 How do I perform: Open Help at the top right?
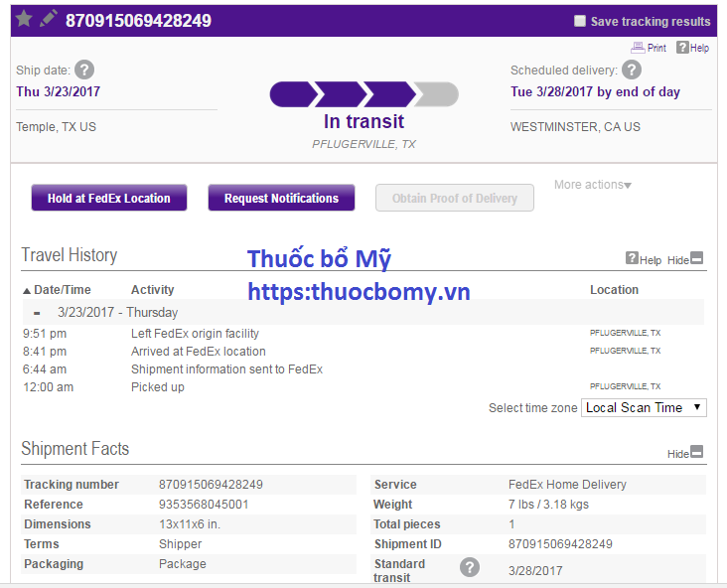pyautogui.click(x=692, y=48)
